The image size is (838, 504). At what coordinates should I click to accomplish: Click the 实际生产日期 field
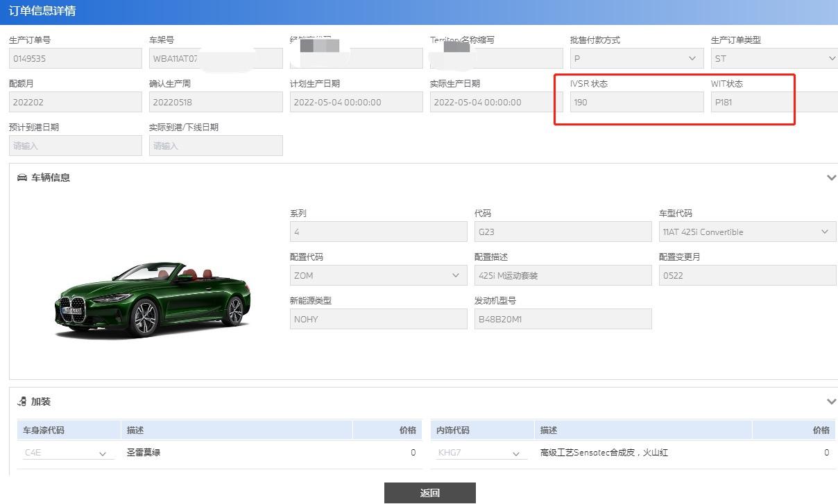[x=496, y=102]
